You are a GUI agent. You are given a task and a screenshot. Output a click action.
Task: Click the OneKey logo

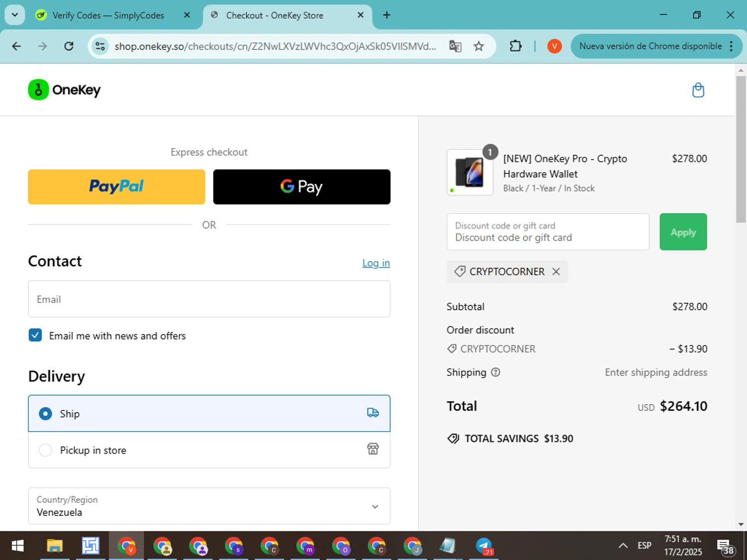[x=64, y=90]
